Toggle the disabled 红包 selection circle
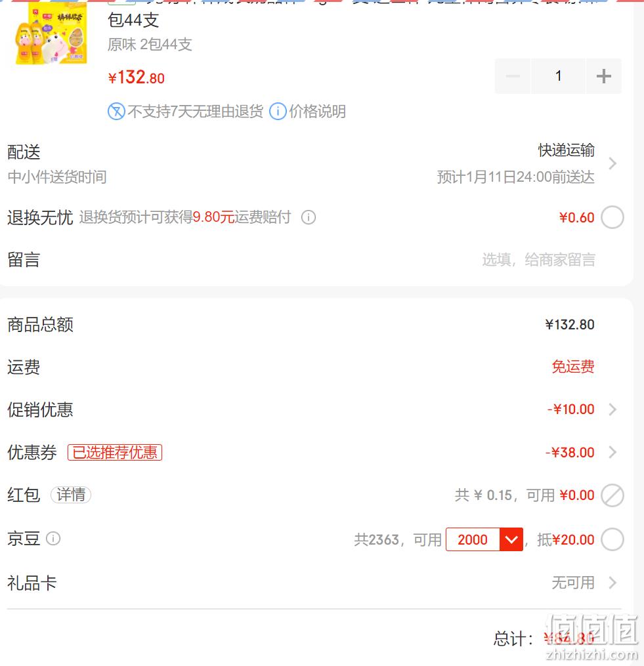The image size is (644, 666). 612,495
